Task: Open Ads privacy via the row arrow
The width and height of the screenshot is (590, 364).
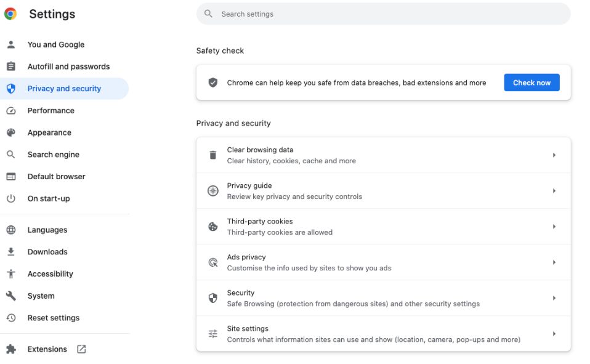Action: pyautogui.click(x=554, y=262)
